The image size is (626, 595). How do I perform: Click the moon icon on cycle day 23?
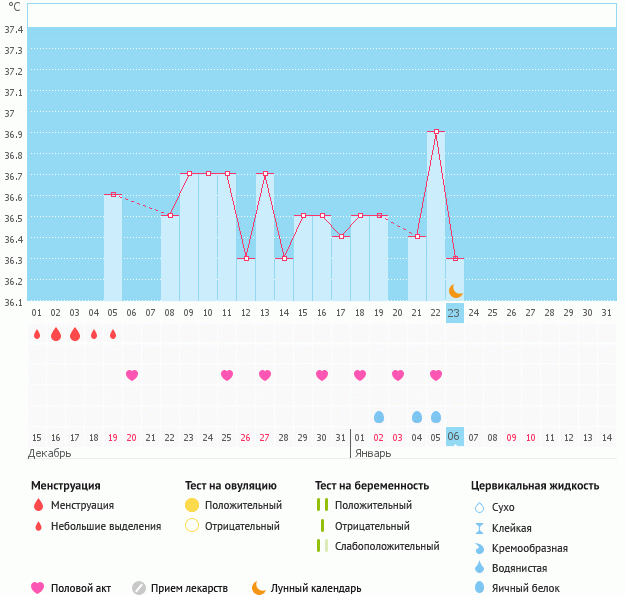click(x=455, y=291)
